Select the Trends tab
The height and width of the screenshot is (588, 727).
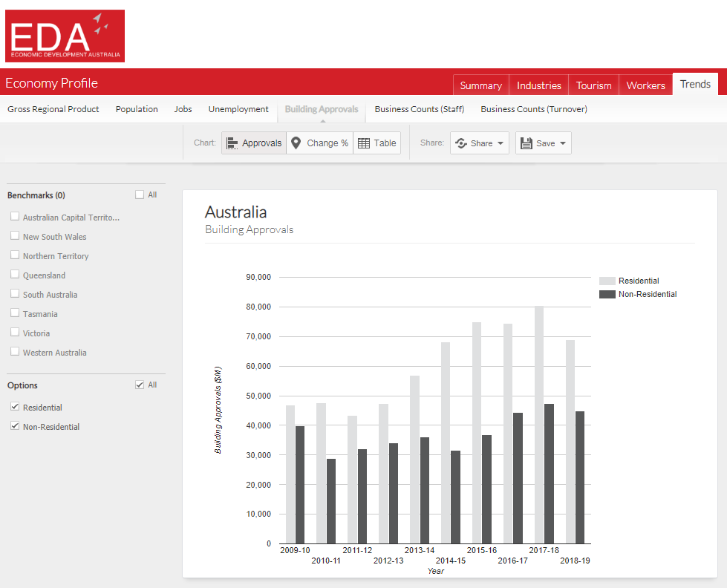pyautogui.click(x=696, y=84)
